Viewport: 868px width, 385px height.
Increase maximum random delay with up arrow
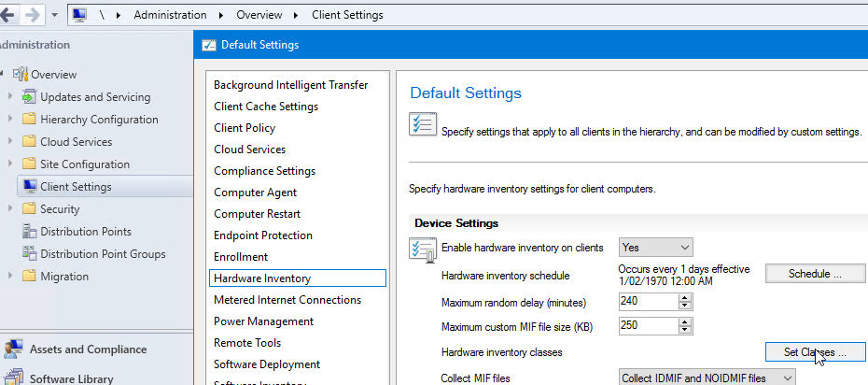coord(684,298)
